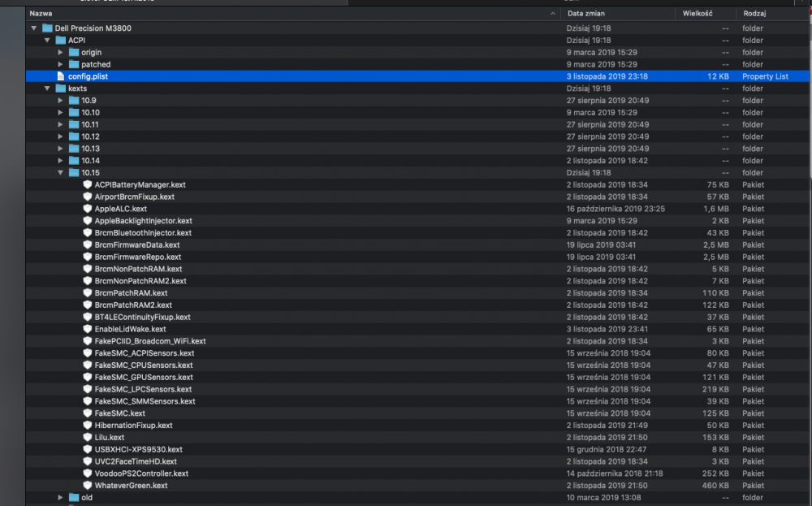
Task: Sort by Data zmian column
Action: coord(585,14)
